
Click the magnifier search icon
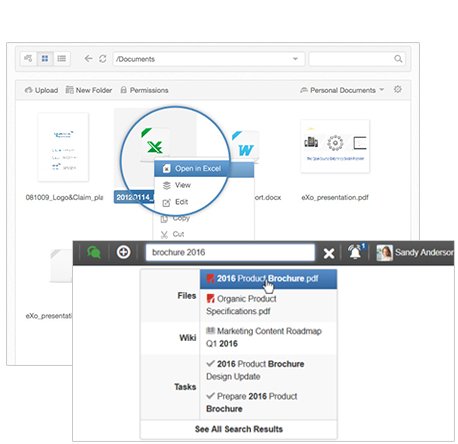pyautogui.click(x=398, y=59)
